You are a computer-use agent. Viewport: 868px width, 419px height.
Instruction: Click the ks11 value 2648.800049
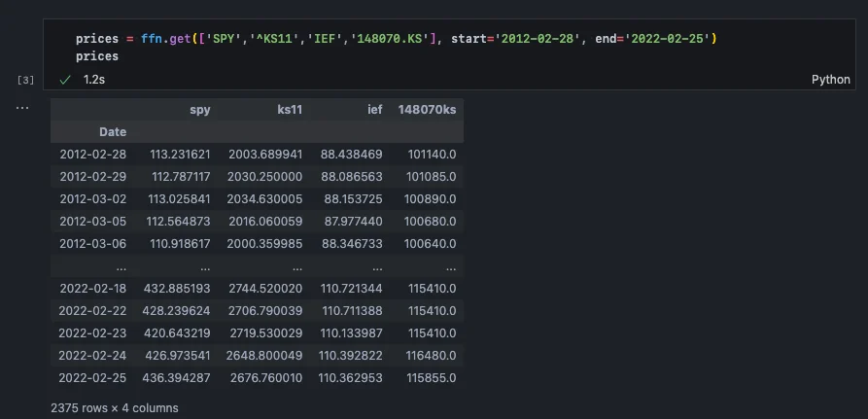click(265, 355)
